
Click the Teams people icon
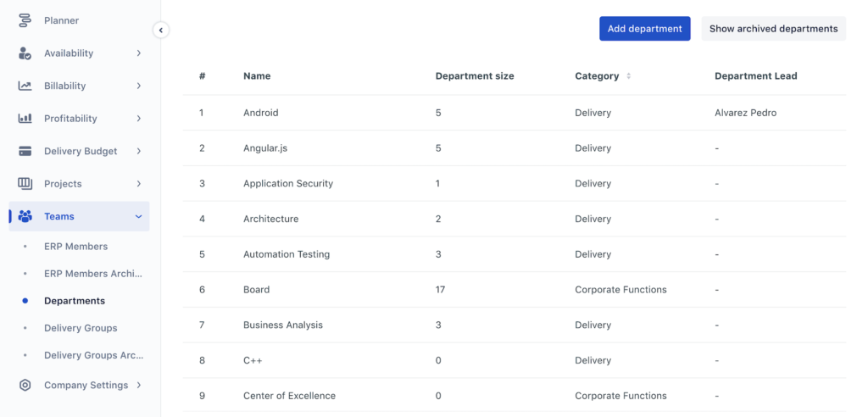click(25, 216)
